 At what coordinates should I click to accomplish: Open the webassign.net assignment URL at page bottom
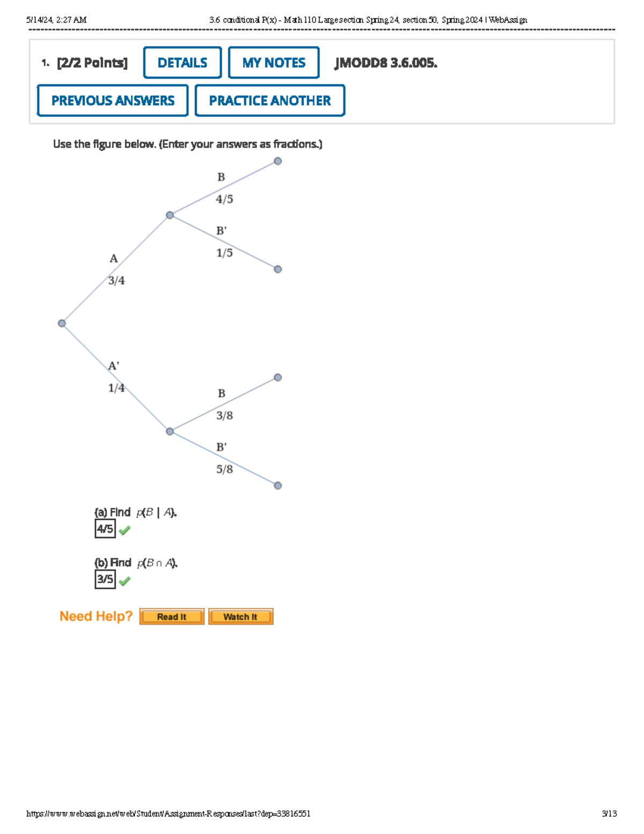170,813
